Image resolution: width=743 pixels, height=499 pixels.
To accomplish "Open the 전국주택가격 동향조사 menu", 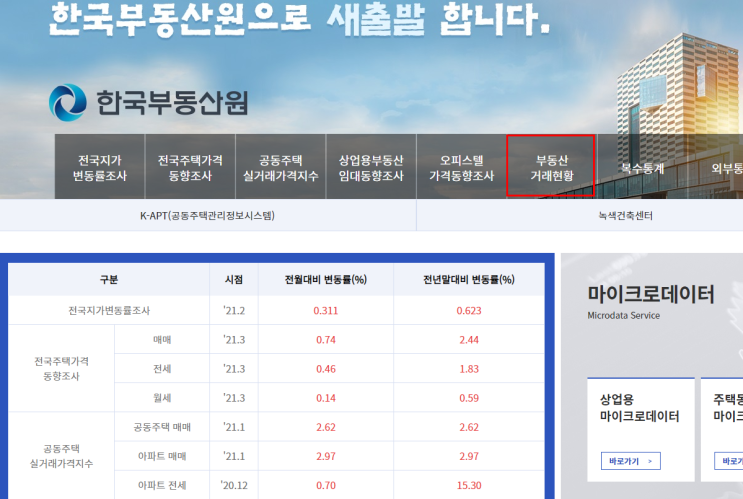I will (x=190, y=167).
